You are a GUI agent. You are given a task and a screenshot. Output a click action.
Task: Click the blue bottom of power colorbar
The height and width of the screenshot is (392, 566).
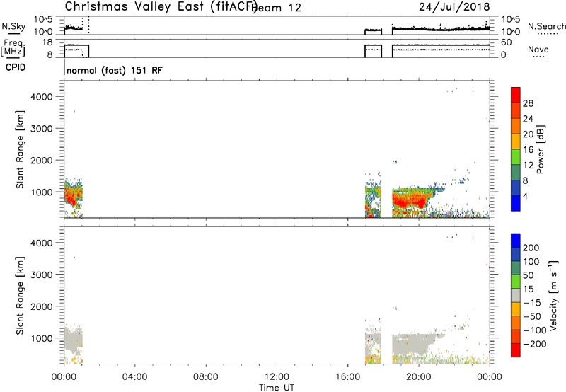[516, 204]
